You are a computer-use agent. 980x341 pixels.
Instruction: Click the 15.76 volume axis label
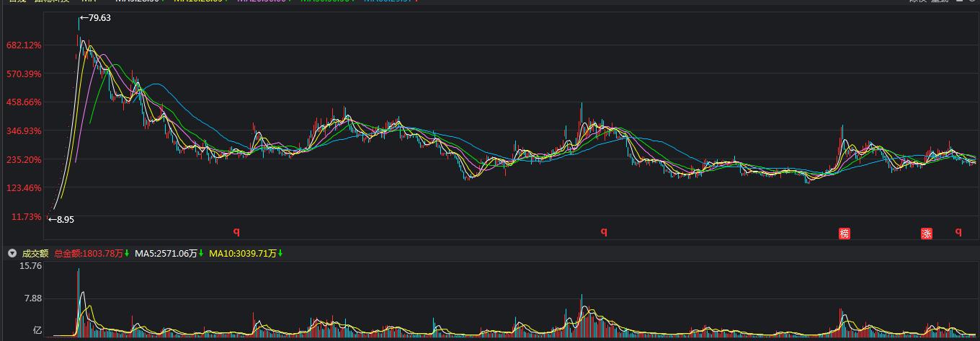click(x=30, y=266)
